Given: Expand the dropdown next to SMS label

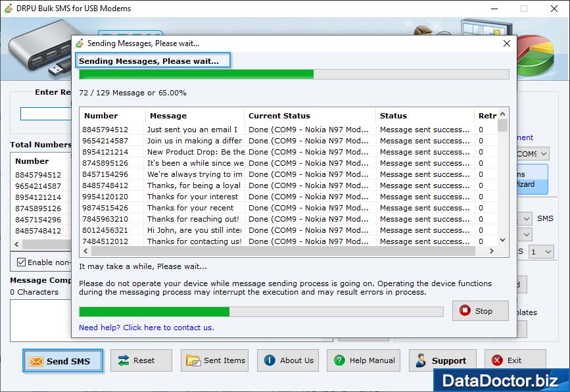Looking at the screenshot, I should [x=527, y=218].
